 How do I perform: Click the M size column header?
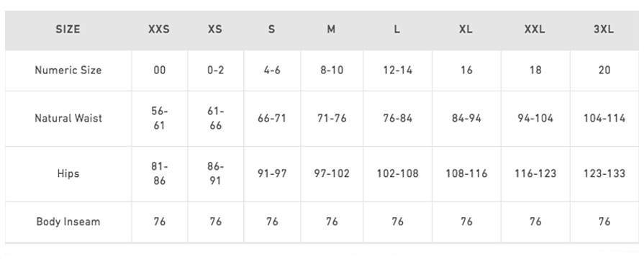tap(331, 29)
